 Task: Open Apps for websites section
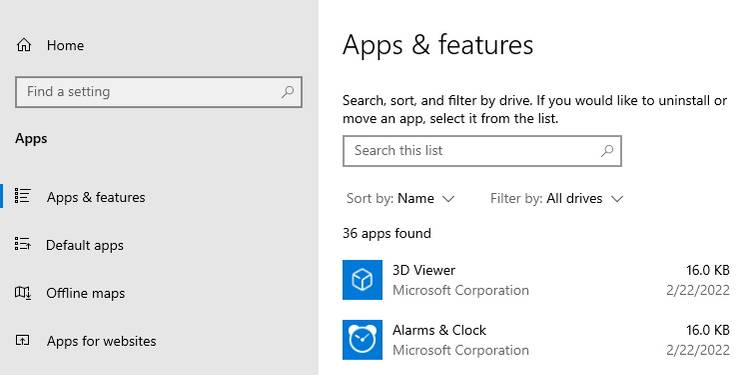(101, 341)
